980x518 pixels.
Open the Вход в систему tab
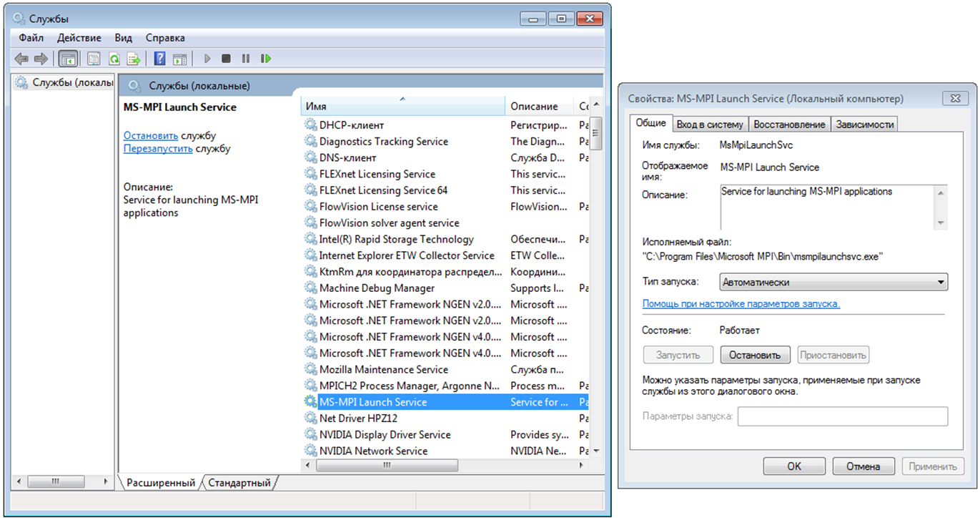[x=710, y=124]
